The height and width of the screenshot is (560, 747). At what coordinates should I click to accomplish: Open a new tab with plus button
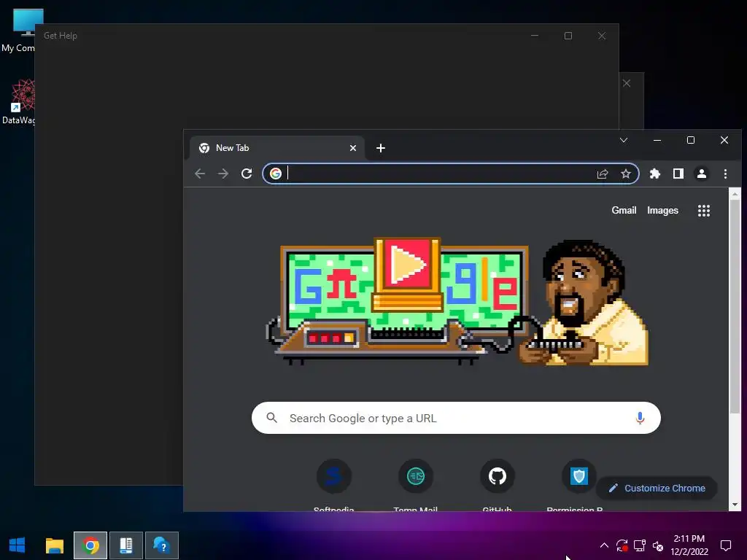point(380,148)
